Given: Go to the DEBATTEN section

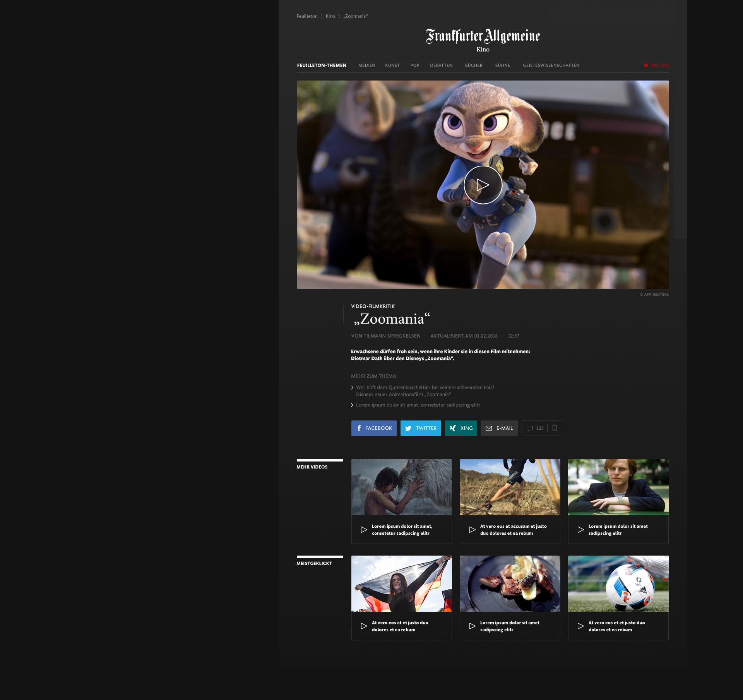Looking at the screenshot, I should click(441, 65).
